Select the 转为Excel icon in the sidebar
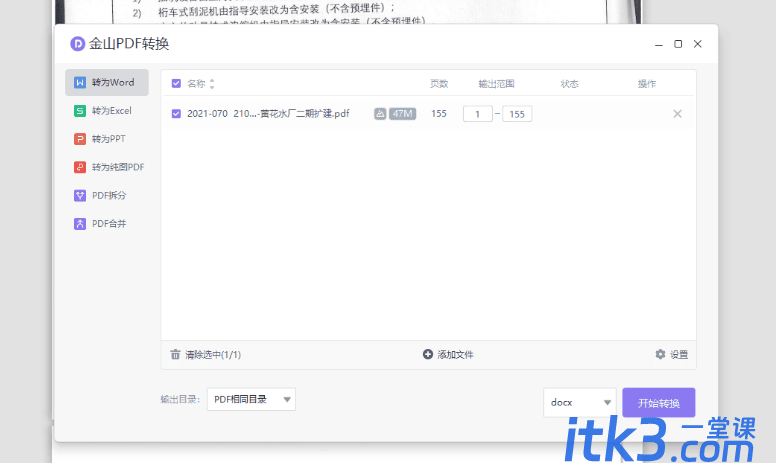This screenshot has width=776, height=463. [80, 111]
